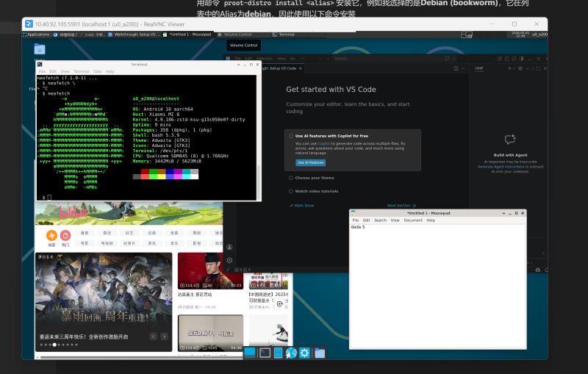Image resolution: width=588 pixels, height=374 pixels.
Task: Toggle panel layout icon in VS Code
Action: (514, 59)
